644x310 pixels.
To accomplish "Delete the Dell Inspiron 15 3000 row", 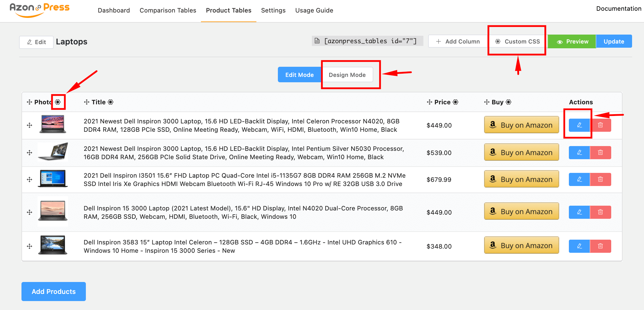I will (x=600, y=212).
